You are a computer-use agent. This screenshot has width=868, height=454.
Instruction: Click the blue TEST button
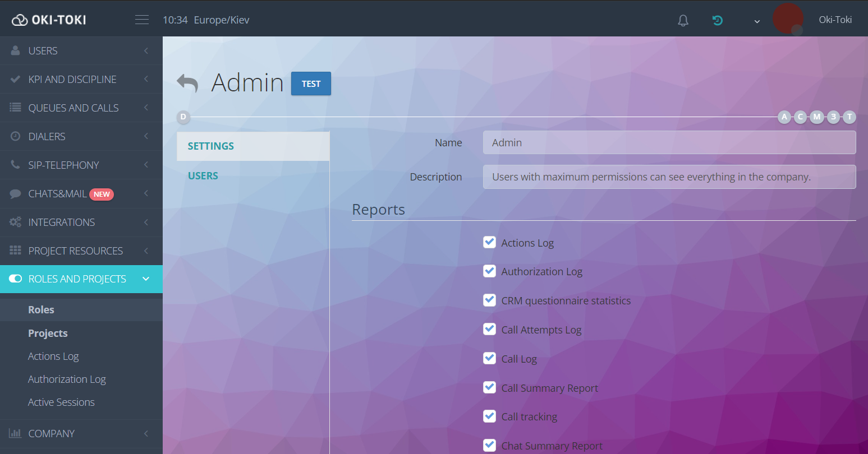(x=311, y=84)
